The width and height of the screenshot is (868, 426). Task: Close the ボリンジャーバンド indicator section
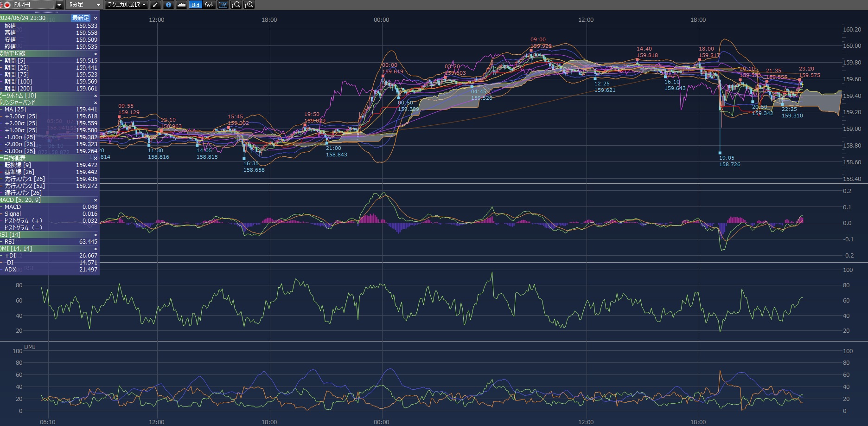[x=96, y=103]
